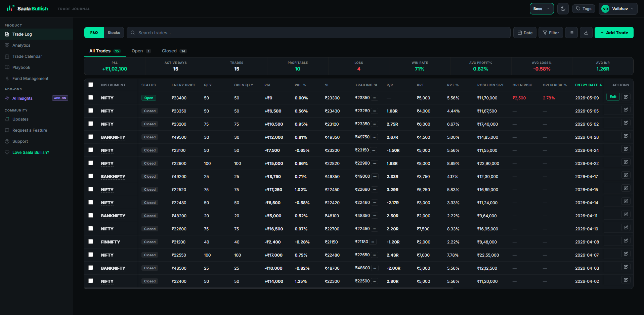
Task: Sort by the P&L % column header
Action: (300, 85)
